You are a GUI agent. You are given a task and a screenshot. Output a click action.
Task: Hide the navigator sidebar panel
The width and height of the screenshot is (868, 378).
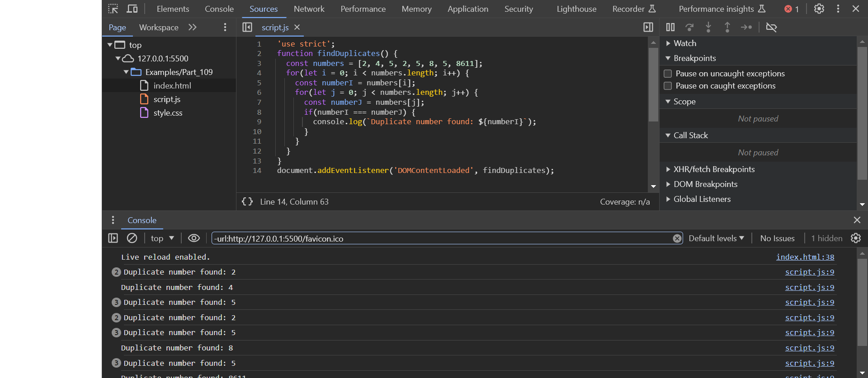click(247, 27)
